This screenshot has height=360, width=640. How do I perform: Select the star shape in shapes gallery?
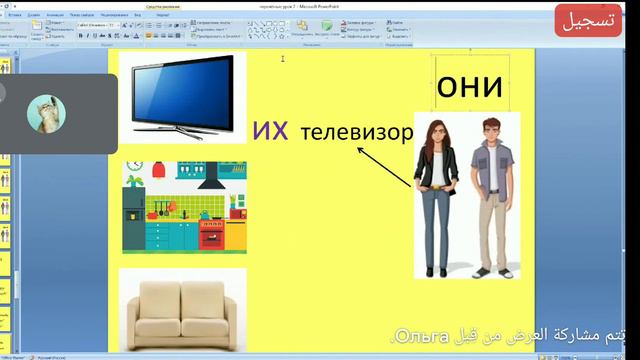[x=282, y=36]
